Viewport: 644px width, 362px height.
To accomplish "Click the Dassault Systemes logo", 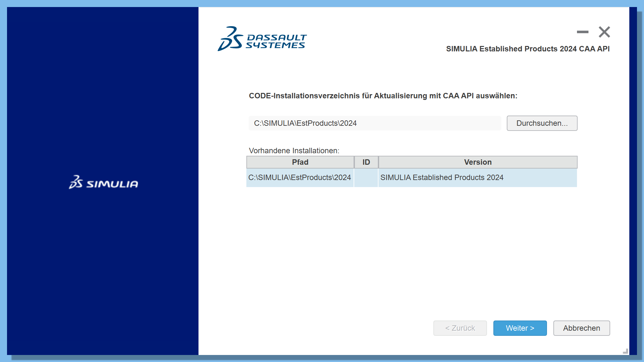I will [x=262, y=39].
